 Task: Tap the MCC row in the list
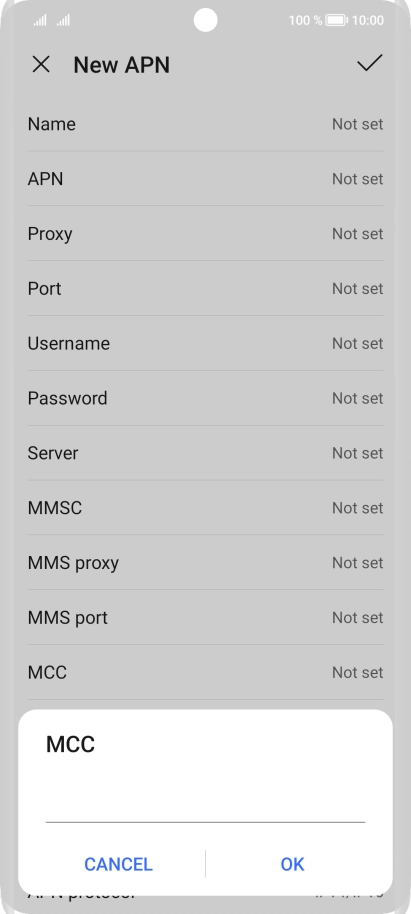[205, 672]
